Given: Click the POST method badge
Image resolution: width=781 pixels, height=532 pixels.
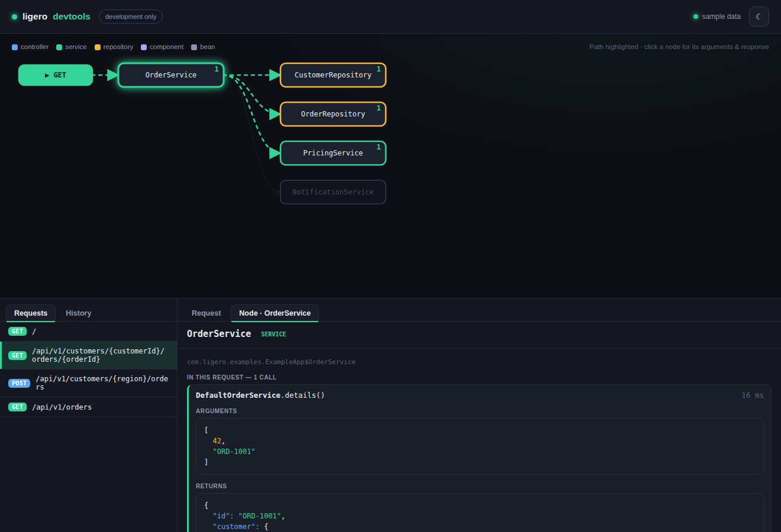Looking at the screenshot, I should pos(20,383).
